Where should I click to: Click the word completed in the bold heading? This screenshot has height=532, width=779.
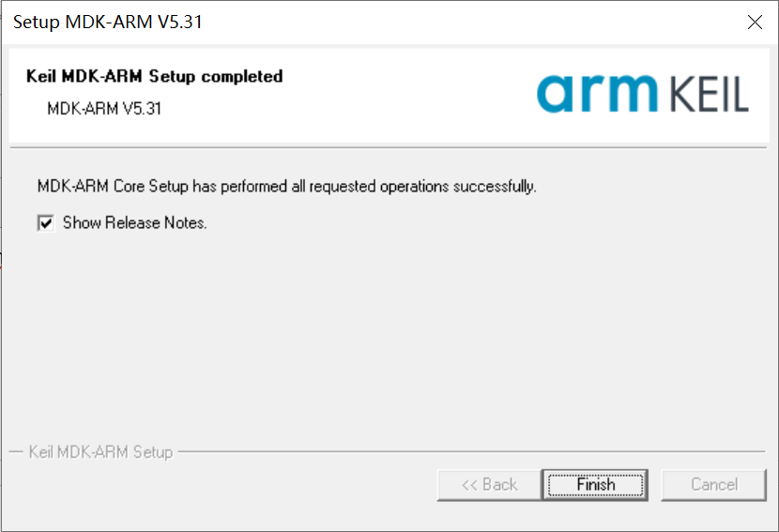click(242, 77)
